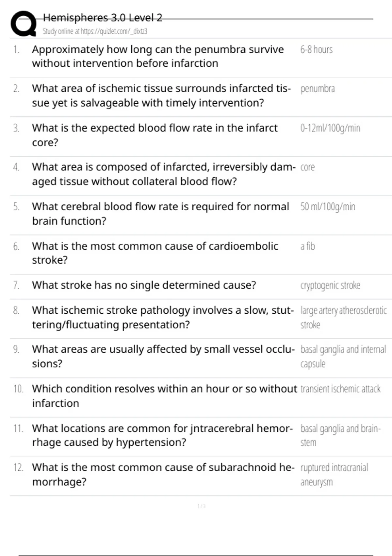Click the answer '6-8 hours'
The image size is (392, 556).
316,50
